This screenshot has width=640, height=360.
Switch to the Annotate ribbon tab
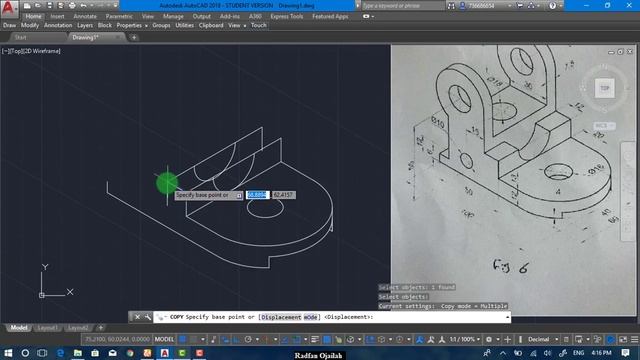(x=85, y=16)
